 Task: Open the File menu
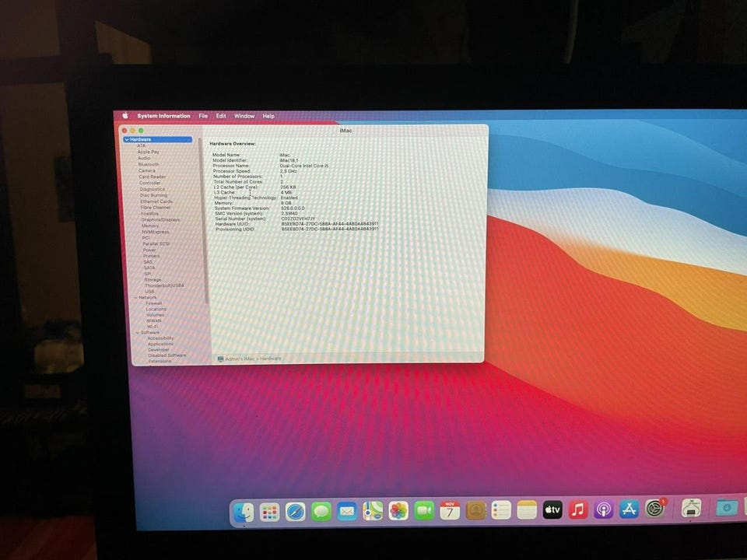(x=203, y=116)
